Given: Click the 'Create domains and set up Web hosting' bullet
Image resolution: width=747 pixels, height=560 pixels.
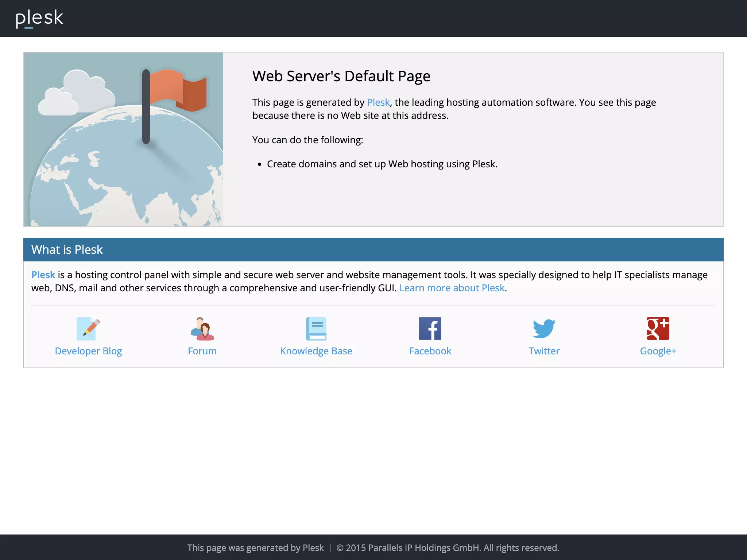Looking at the screenshot, I should [382, 164].
